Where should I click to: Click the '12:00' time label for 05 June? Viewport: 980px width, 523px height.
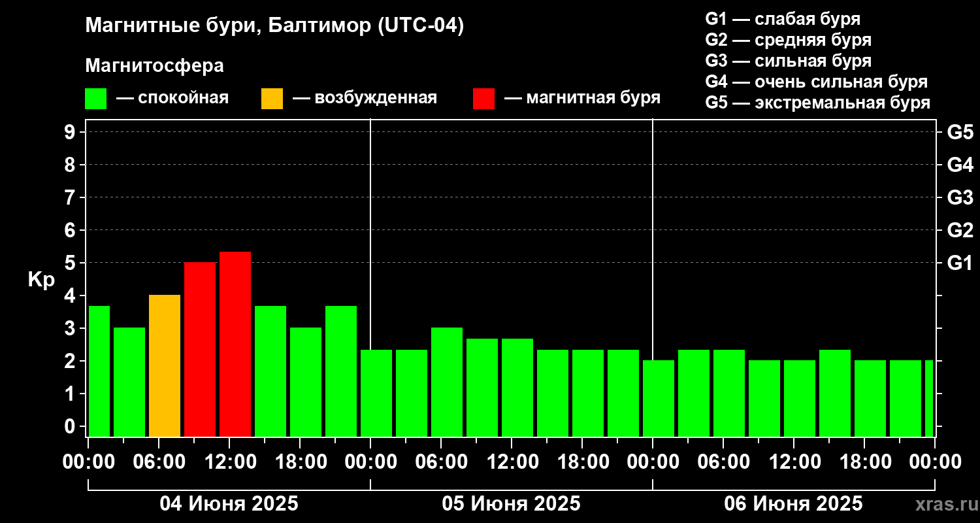[x=512, y=462]
